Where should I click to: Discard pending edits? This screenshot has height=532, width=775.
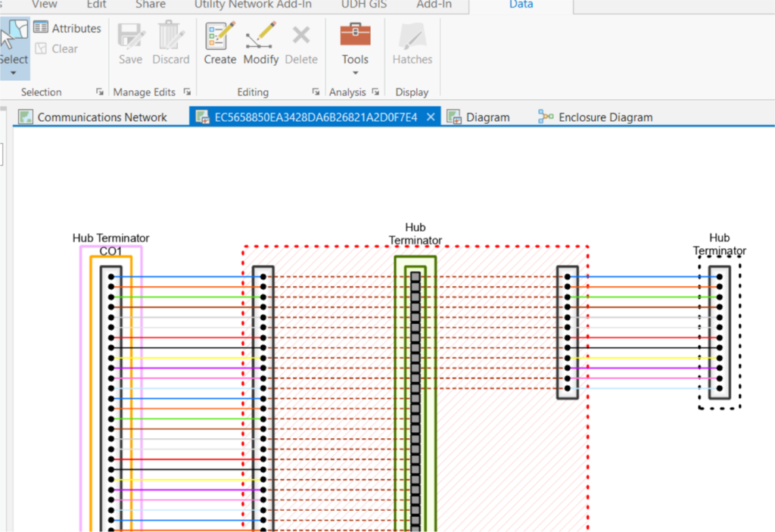(171, 43)
